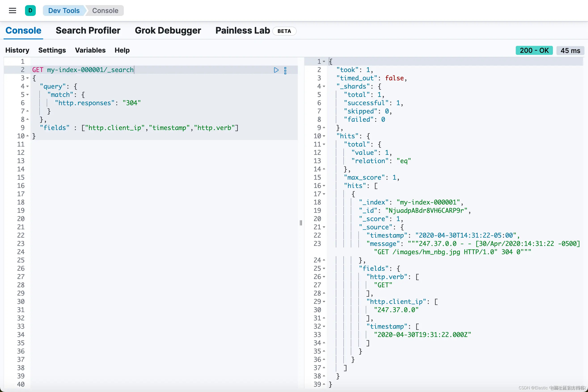Click the Dev Tools breadcrumb
This screenshot has height=392, width=588.
point(64,11)
